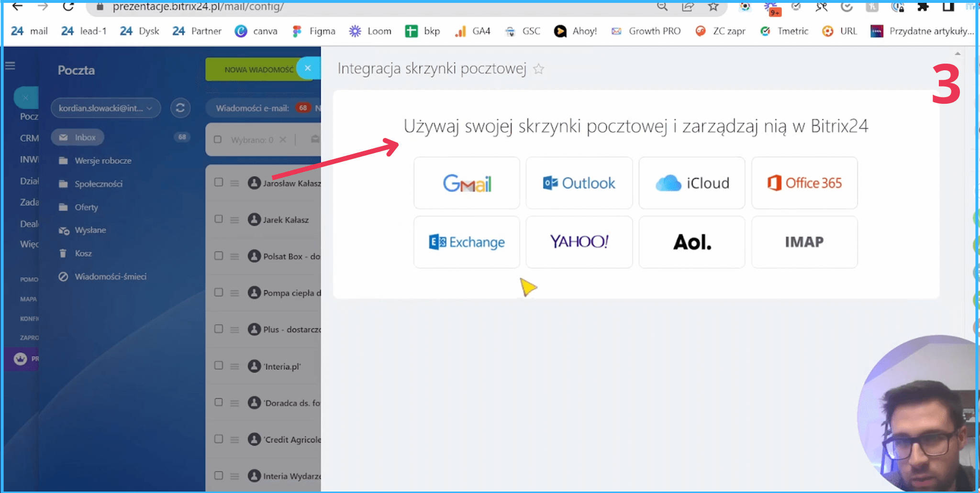Click the mailbox sync refresh icon
Screen dimensions: 980x493
tap(180, 108)
